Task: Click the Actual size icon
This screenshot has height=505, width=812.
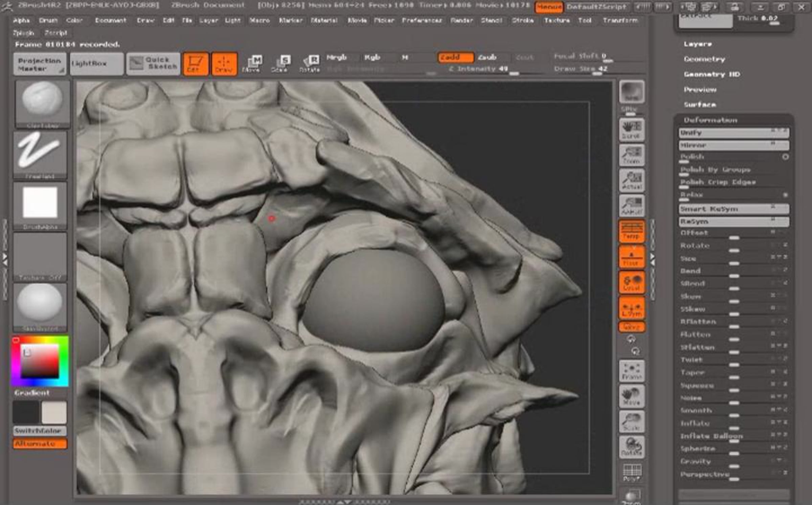Action: click(631, 180)
